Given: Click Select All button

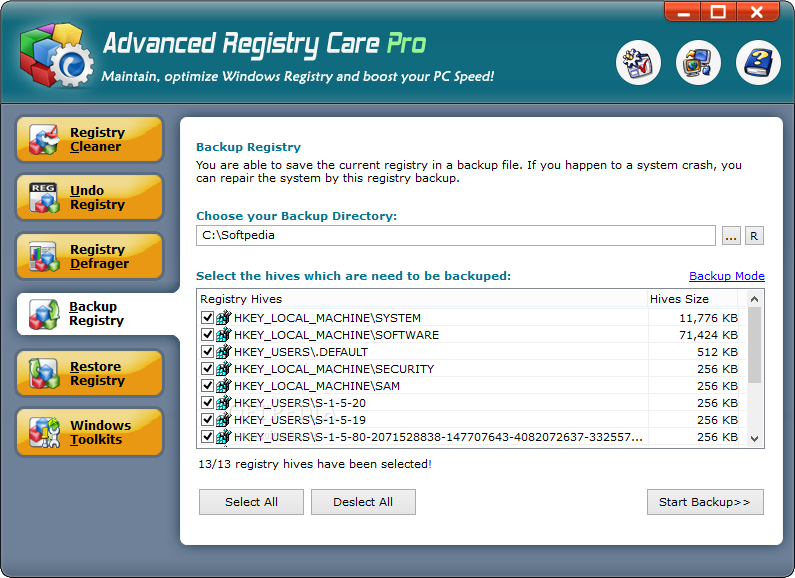Looking at the screenshot, I should click(x=251, y=502).
